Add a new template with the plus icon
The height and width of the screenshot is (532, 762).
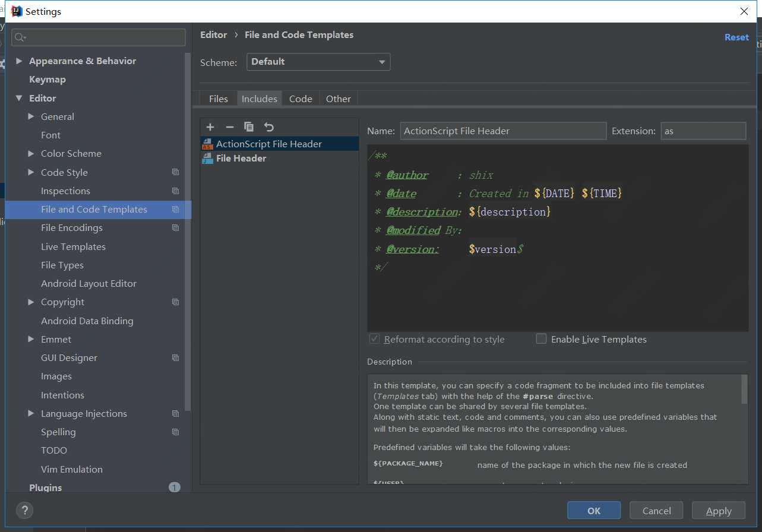[x=210, y=127]
